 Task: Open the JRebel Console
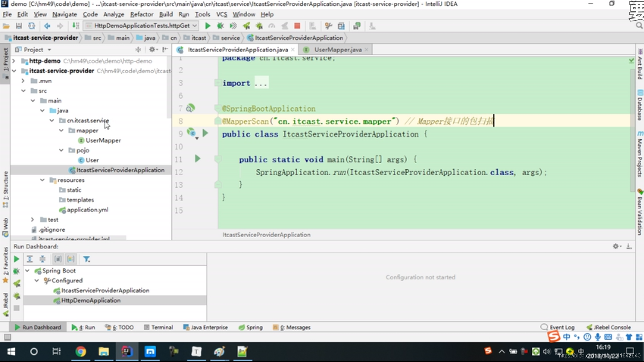[x=609, y=327]
